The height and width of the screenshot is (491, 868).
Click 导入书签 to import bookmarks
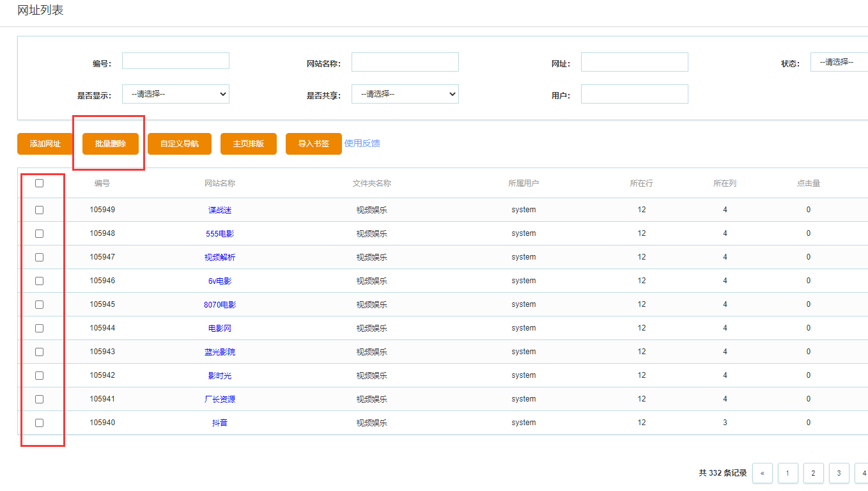click(313, 144)
